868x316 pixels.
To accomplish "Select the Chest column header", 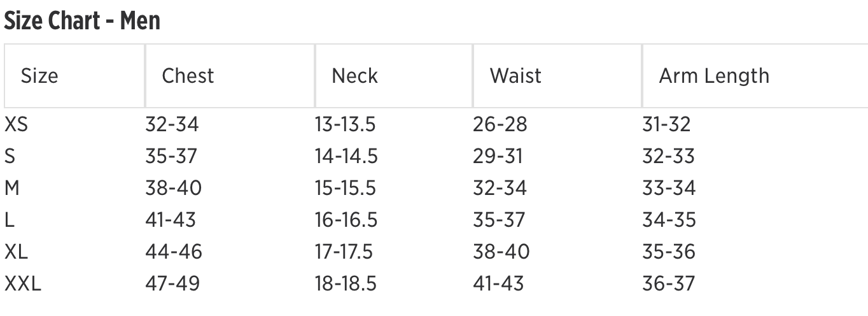I will 188,76.
